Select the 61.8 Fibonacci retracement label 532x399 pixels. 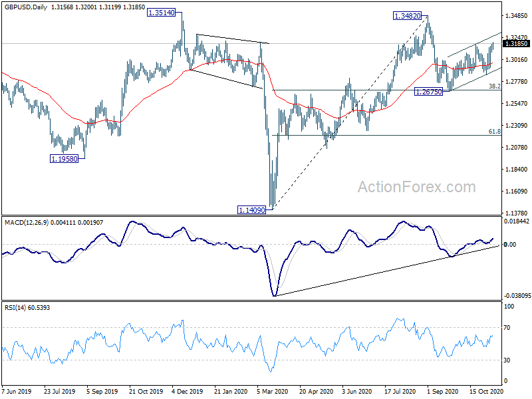coord(495,131)
